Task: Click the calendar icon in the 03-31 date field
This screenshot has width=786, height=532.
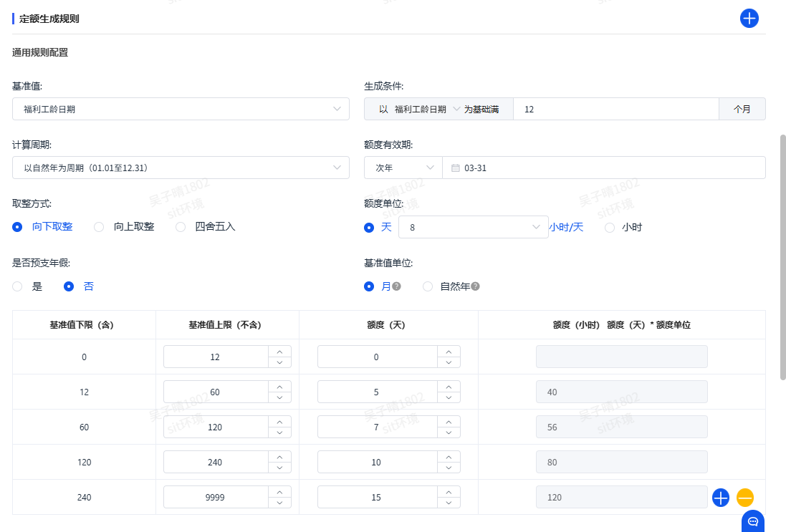Action: pyautogui.click(x=455, y=168)
